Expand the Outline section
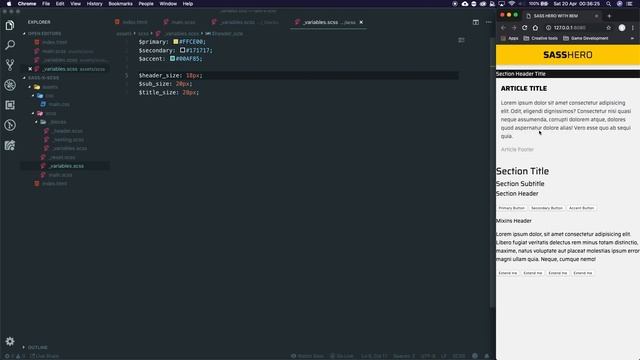The height and width of the screenshot is (360, 640). pos(24,347)
